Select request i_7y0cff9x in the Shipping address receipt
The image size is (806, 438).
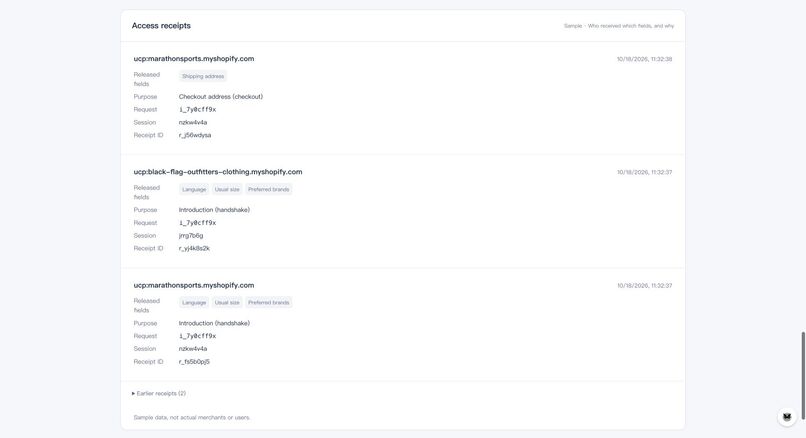[197, 110]
